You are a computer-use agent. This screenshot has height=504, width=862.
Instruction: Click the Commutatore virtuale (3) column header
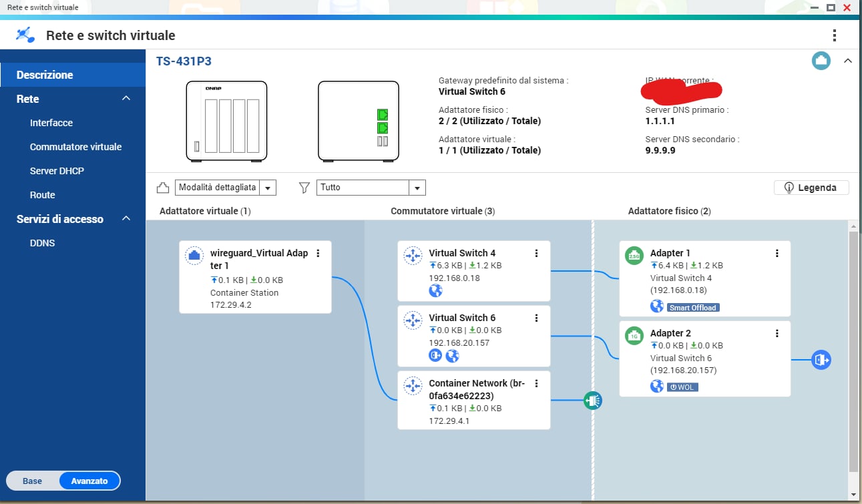[443, 211]
